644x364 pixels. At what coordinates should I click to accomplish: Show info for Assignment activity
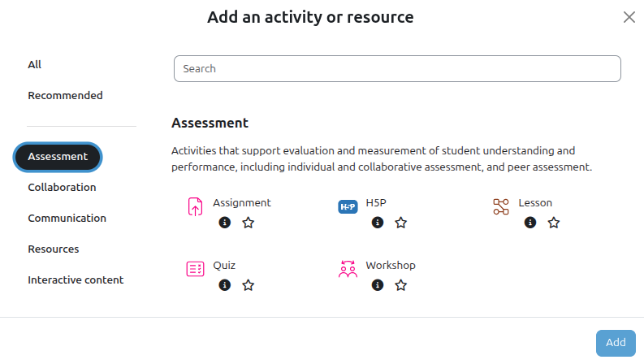pos(225,223)
